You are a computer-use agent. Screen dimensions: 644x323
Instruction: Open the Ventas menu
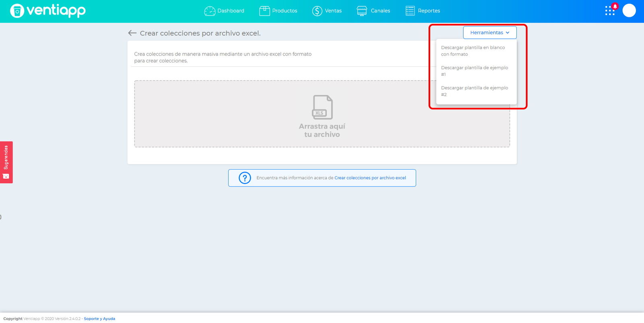click(x=327, y=11)
